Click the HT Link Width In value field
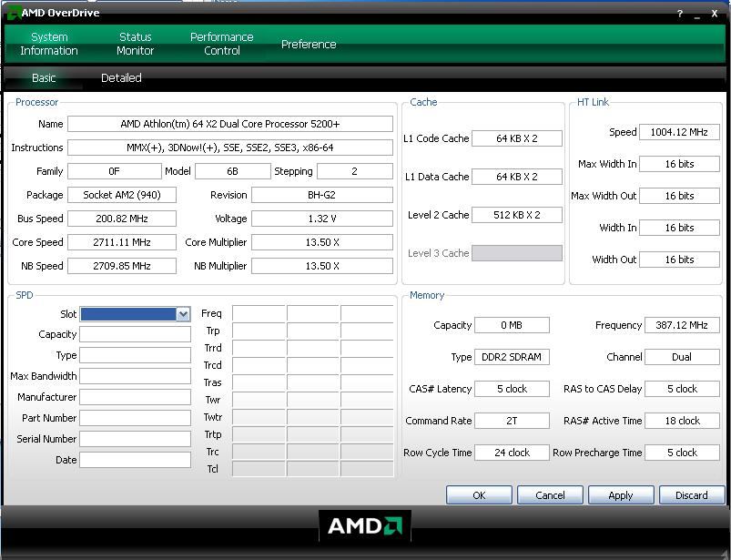This screenshot has width=731, height=560. click(x=679, y=228)
